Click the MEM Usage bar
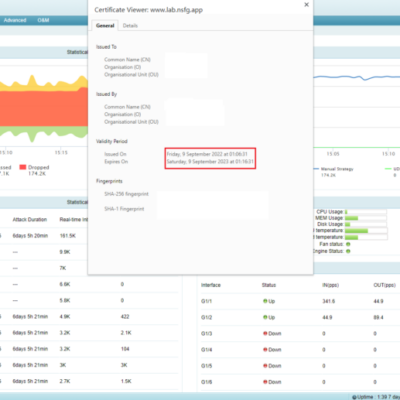Screen dimensions: 400x400 coord(366,218)
